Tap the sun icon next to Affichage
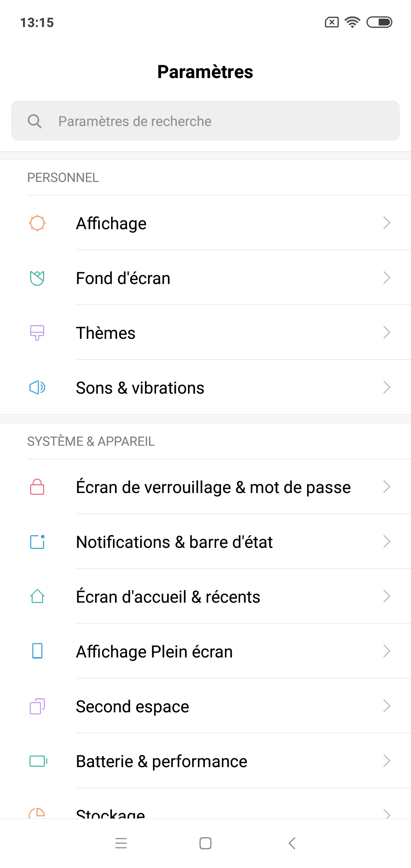411x868 pixels. point(37,223)
